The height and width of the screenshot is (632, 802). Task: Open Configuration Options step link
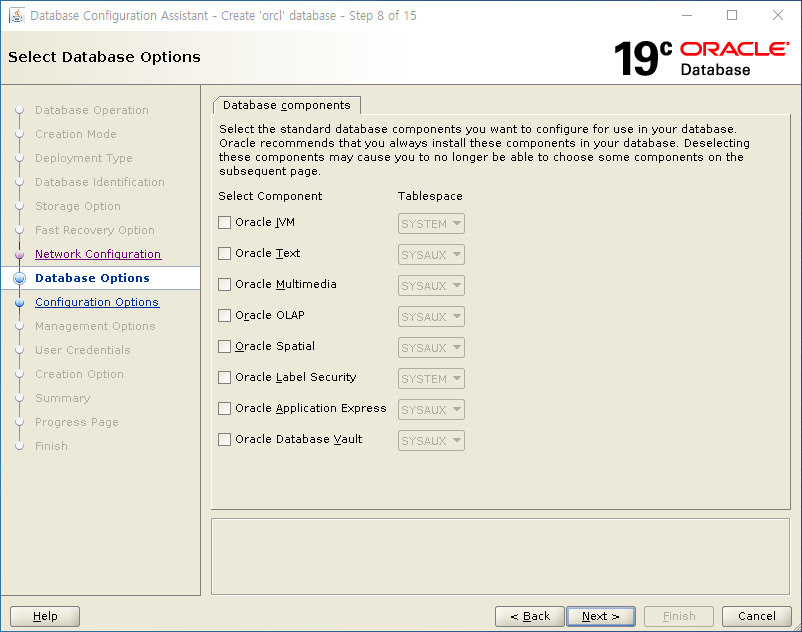[97, 302]
